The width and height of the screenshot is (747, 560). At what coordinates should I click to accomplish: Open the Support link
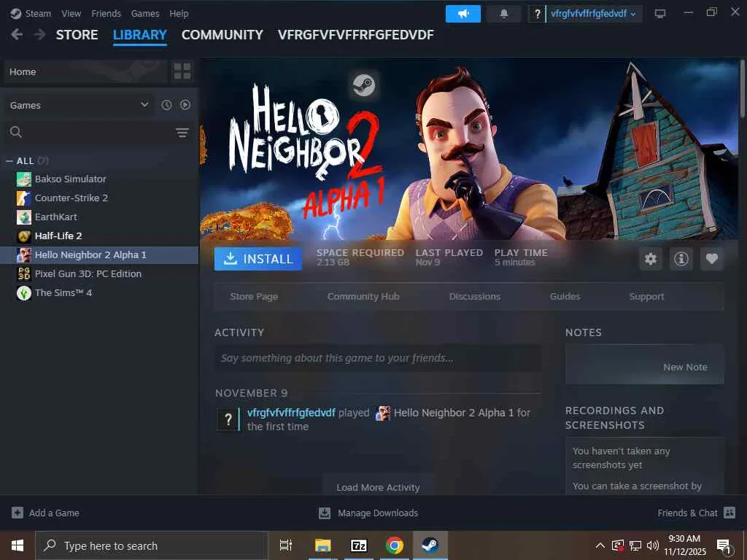tap(646, 296)
